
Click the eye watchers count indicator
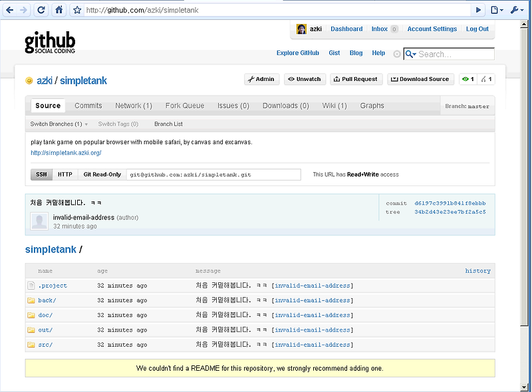[x=467, y=79]
